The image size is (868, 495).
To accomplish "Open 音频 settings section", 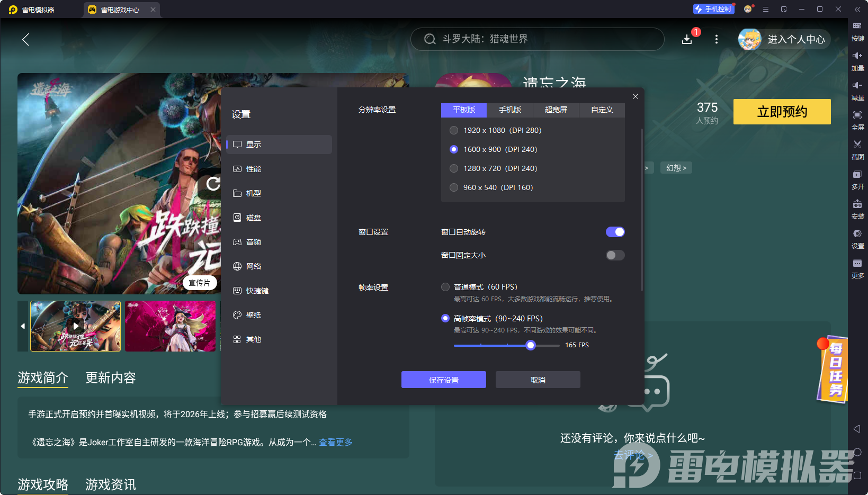I will pyautogui.click(x=279, y=242).
